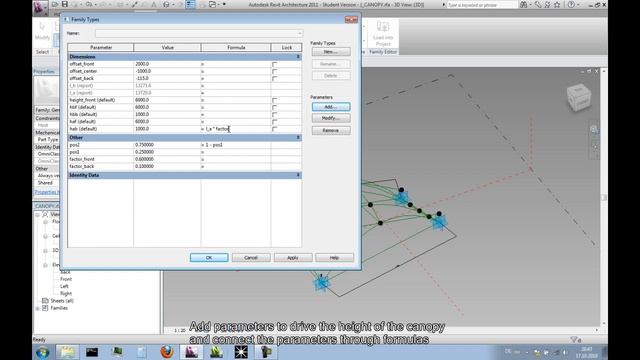Viewport: 640px width, 360px height.
Task: Toggle Lock checkbox for hbb (default)
Action: pos(274,115)
